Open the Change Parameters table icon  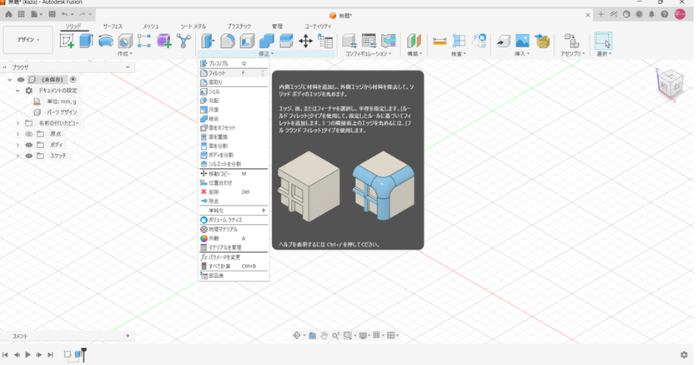(325, 41)
